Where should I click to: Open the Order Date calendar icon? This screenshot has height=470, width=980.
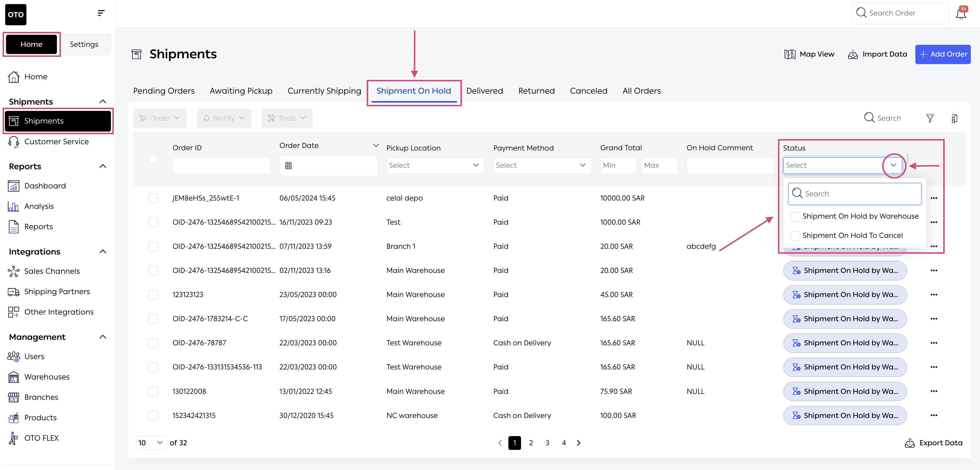(288, 165)
